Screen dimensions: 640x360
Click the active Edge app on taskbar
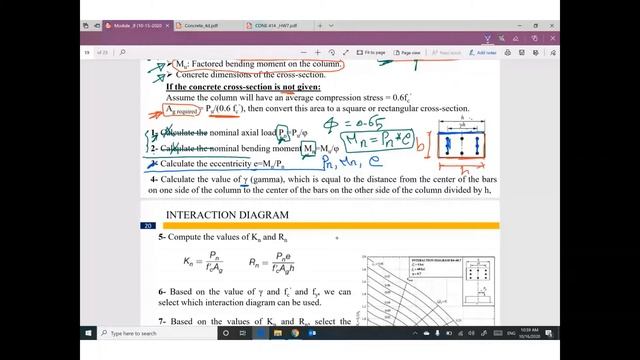pyautogui.click(x=260, y=333)
